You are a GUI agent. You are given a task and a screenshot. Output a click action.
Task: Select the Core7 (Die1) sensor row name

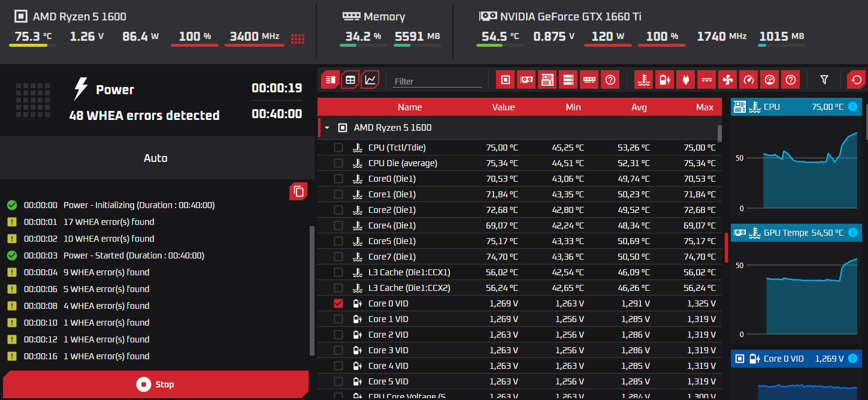pyautogui.click(x=392, y=257)
